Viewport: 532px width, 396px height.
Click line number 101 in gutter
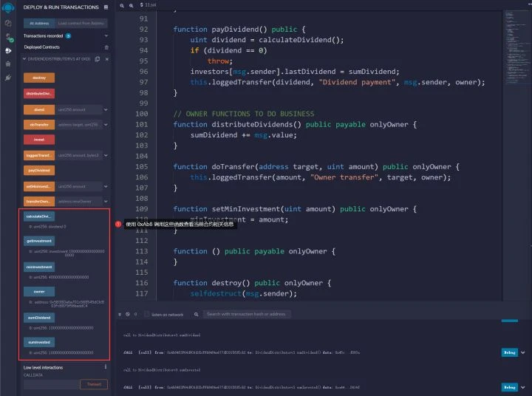click(141, 125)
